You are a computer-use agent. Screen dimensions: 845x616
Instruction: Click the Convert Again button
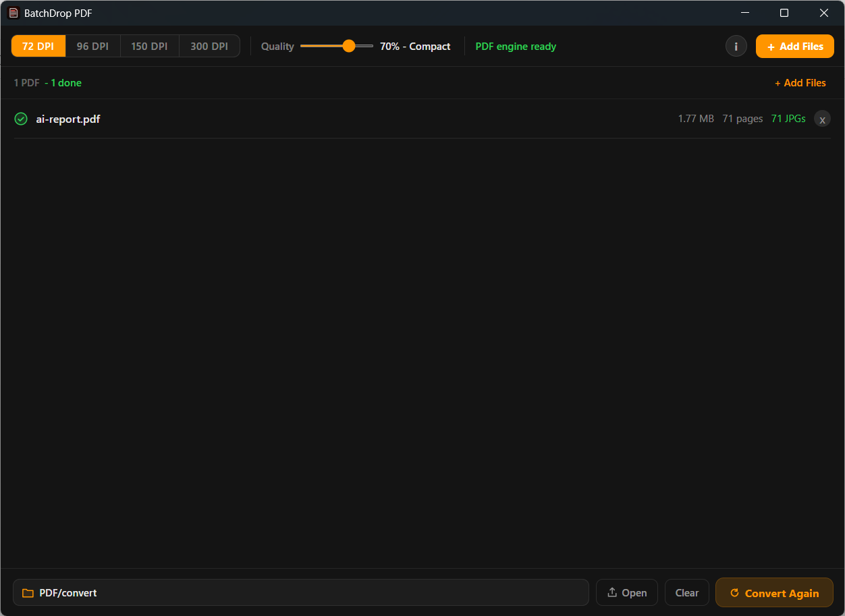click(775, 592)
